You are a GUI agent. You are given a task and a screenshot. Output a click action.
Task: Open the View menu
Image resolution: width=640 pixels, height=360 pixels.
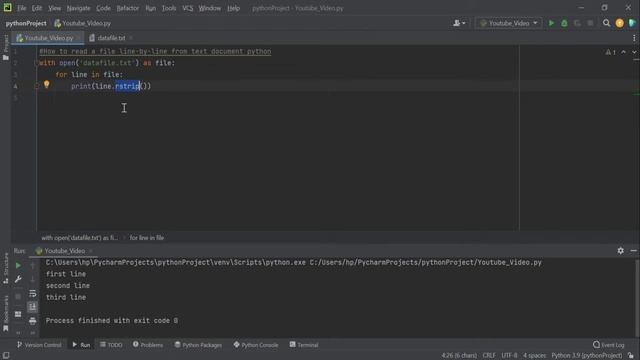[x=54, y=8]
